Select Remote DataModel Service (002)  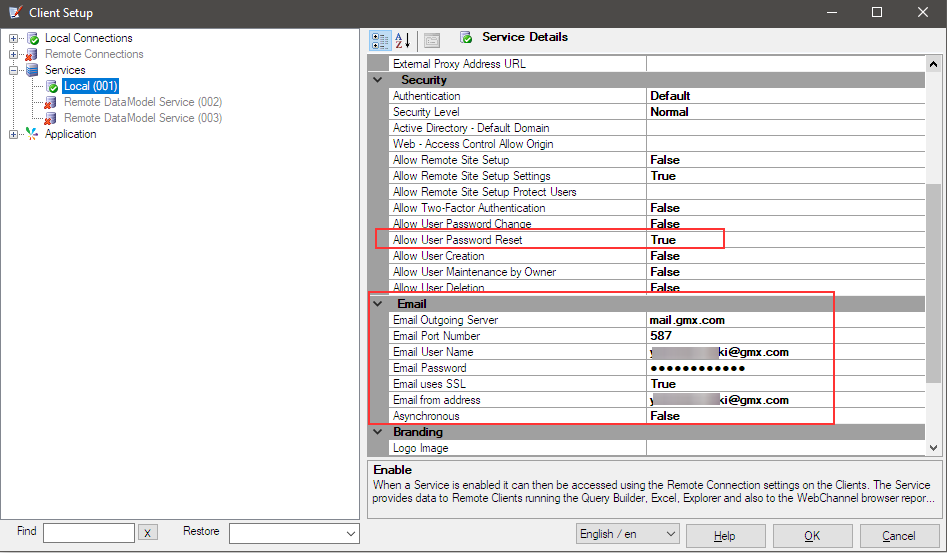coord(143,102)
